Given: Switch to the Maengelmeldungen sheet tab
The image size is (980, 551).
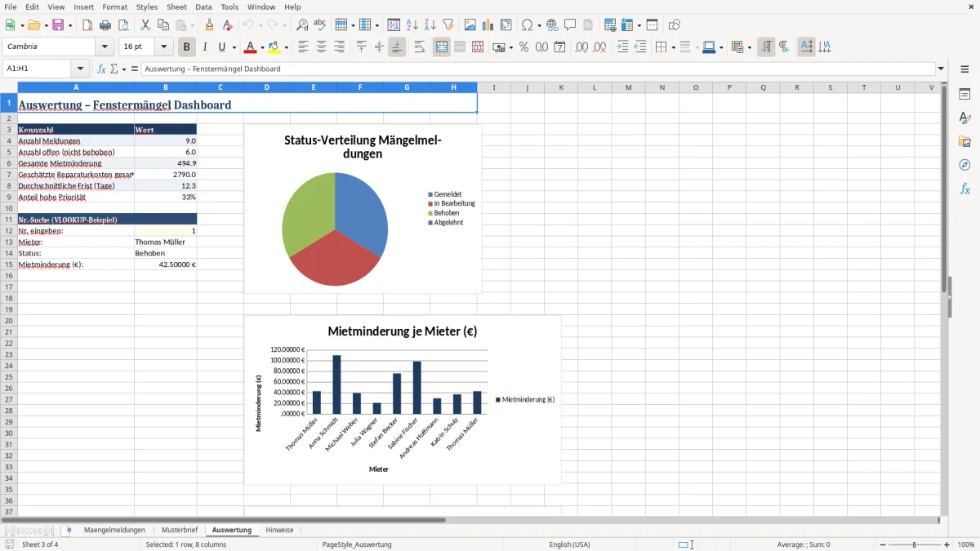Looking at the screenshot, I should 114,530.
